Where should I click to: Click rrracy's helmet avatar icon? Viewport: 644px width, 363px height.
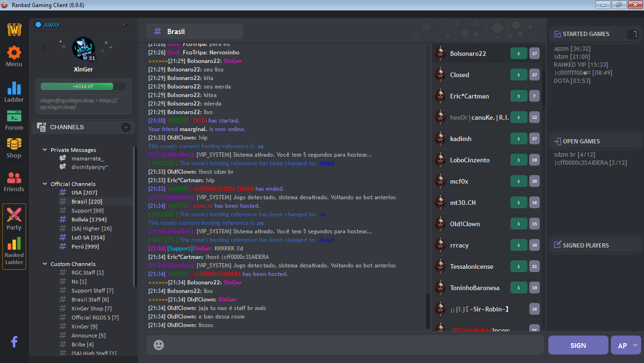pos(440,245)
